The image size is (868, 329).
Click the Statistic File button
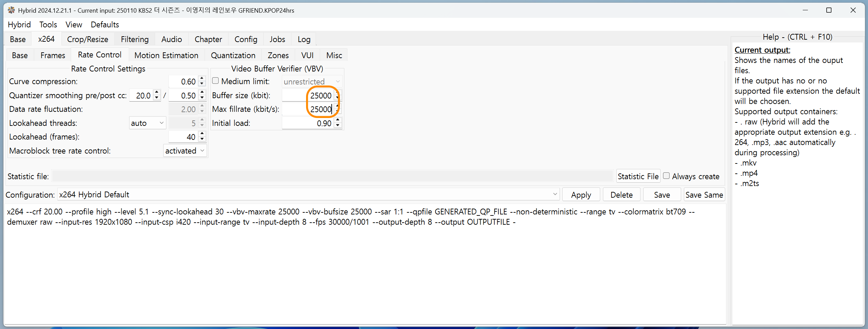click(638, 176)
